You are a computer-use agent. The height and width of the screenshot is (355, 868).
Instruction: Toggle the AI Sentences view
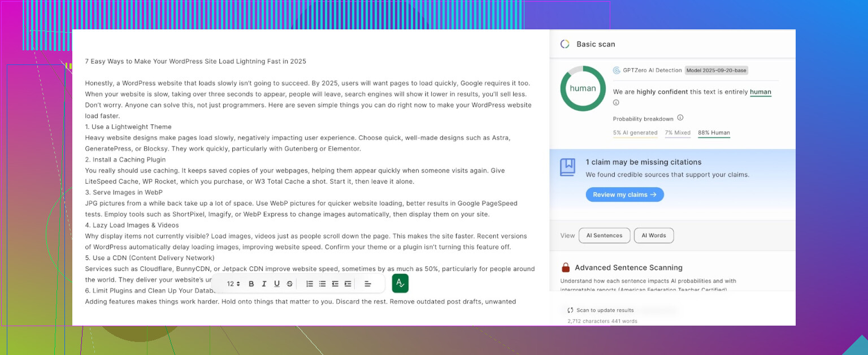(604, 236)
